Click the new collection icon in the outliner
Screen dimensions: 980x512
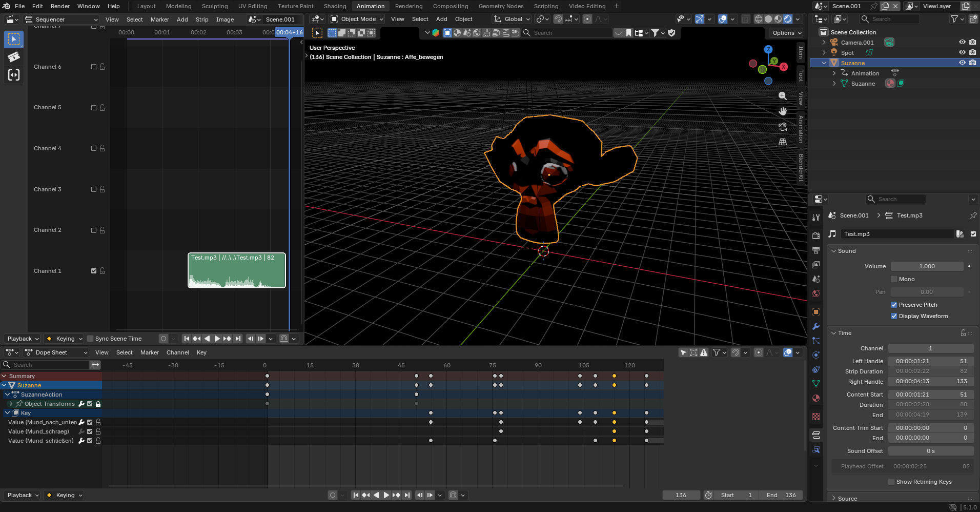tap(973, 19)
